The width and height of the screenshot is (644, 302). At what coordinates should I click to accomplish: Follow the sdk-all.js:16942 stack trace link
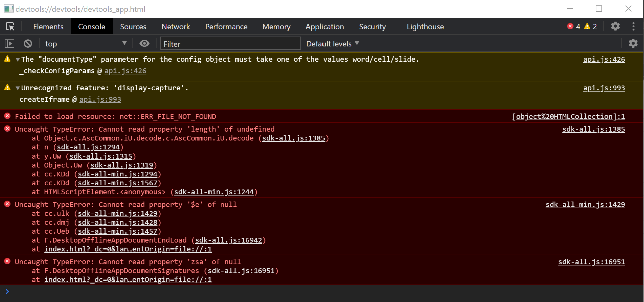click(x=229, y=240)
